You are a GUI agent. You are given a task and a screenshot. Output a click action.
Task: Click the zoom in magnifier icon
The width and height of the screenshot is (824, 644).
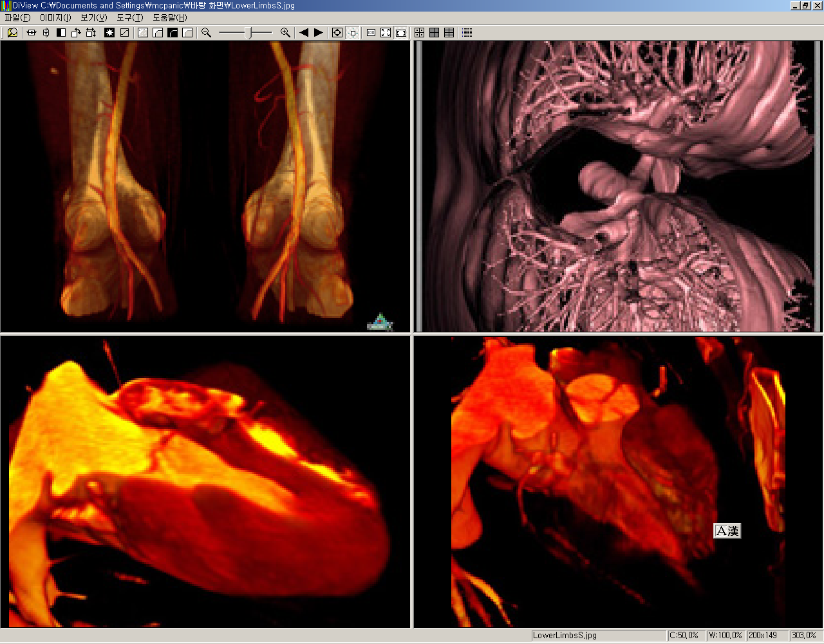pos(285,32)
